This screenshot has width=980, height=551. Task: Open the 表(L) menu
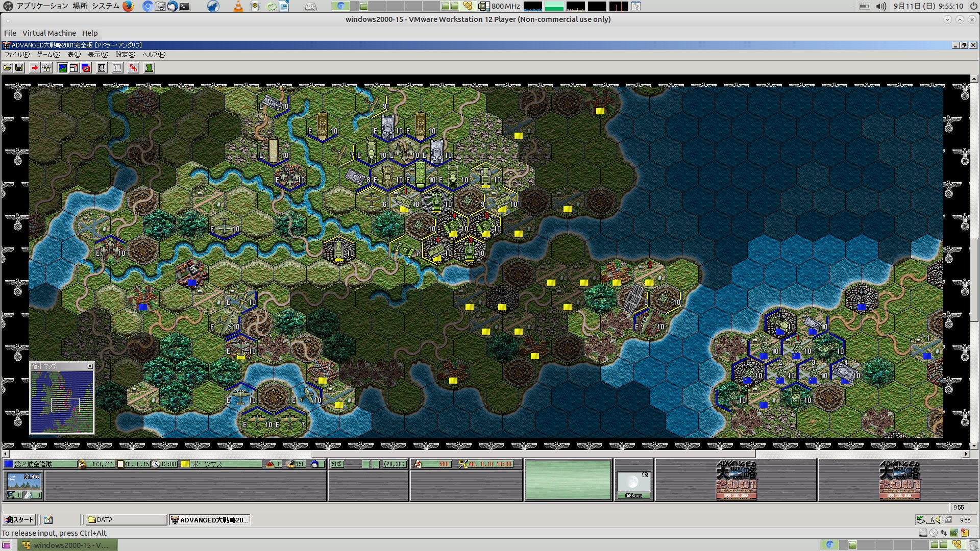click(74, 54)
